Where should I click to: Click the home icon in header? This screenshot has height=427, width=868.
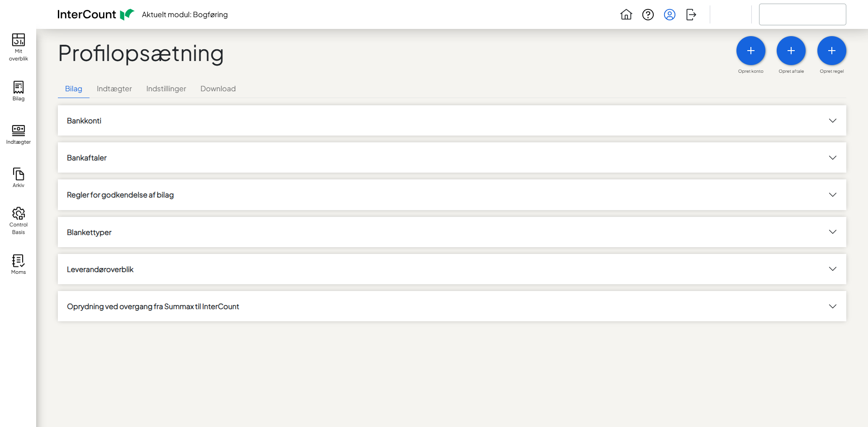(626, 14)
